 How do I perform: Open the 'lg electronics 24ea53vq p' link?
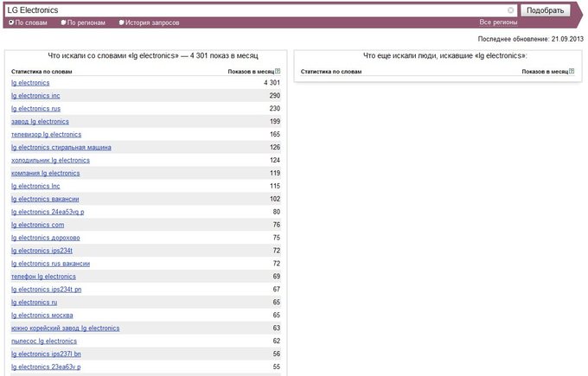(48, 212)
